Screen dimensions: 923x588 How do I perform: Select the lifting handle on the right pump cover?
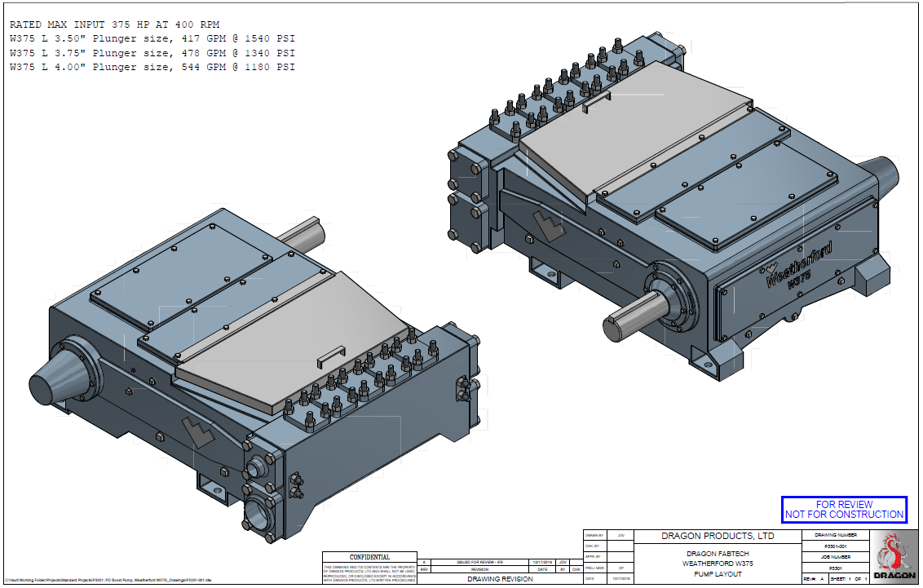[597, 102]
